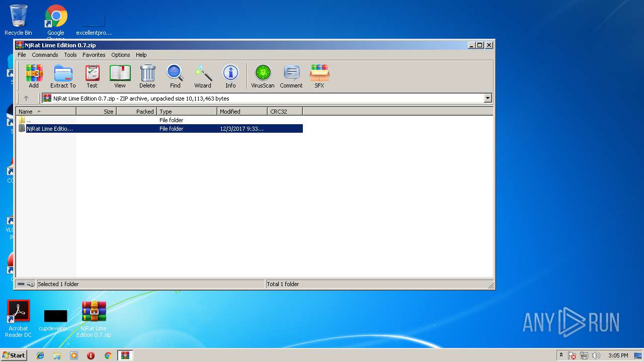Open Acrobat Reader DC desktop icon
This screenshot has width=644, height=362.
[x=18, y=319]
